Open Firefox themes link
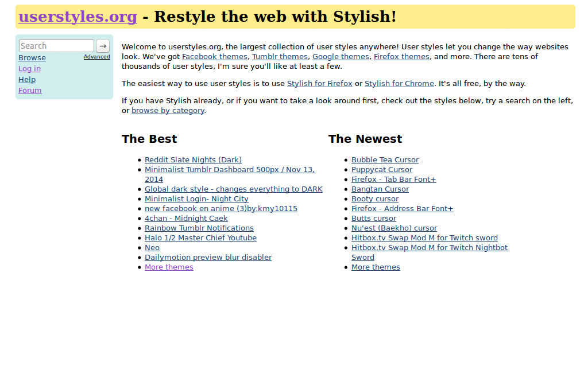This screenshot has width=588, height=370. coord(401,57)
